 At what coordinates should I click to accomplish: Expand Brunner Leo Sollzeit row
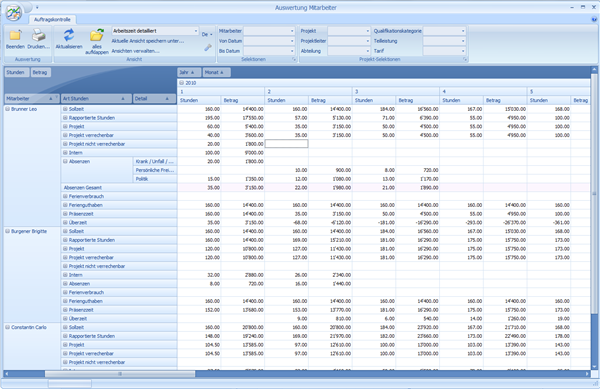tap(65, 109)
